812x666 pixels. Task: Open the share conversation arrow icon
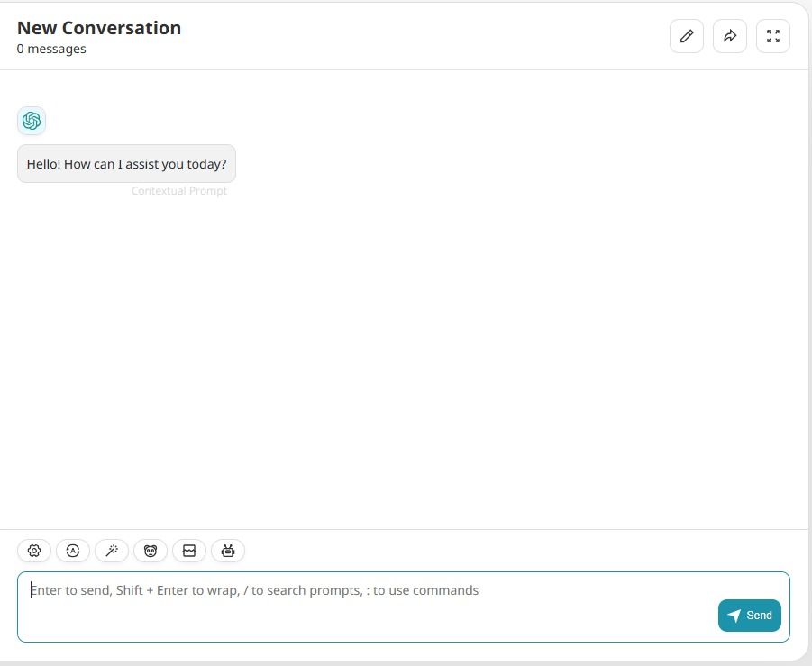click(730, 36)
